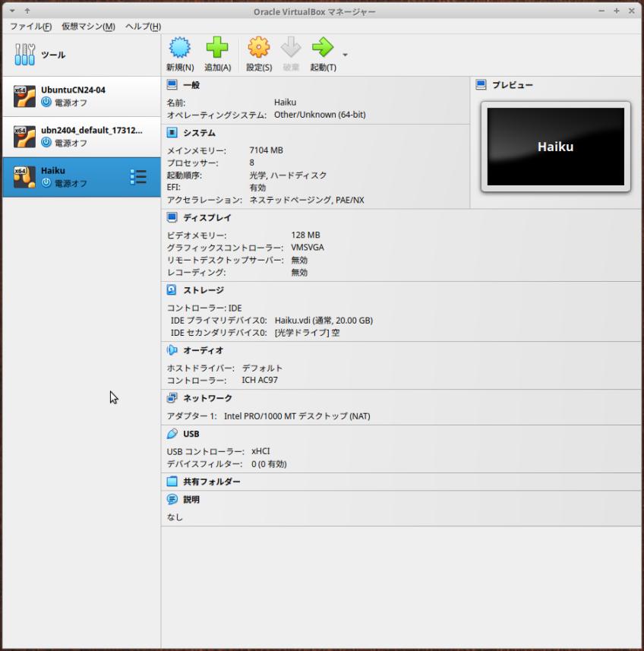The image size is (644, 651).
Task: Click the ディスプレイ section screen icon
Action: pyautogui.click(x=172, y=217)
